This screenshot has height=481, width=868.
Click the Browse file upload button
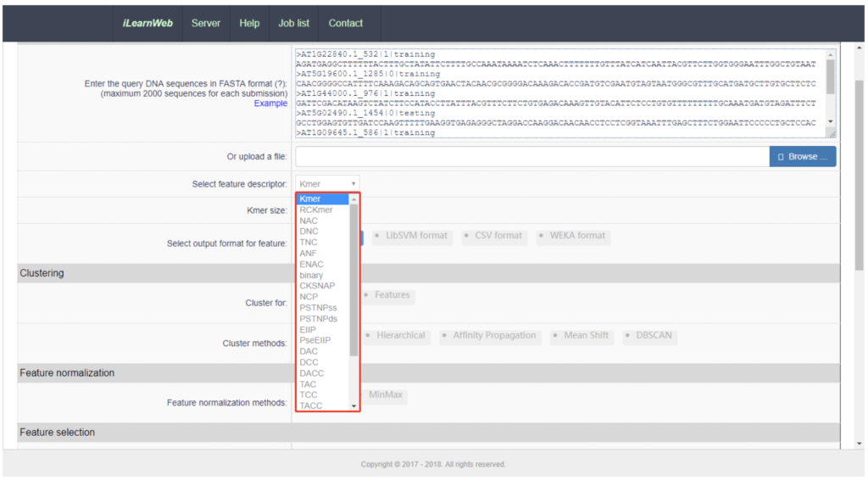tap(802, 157)
